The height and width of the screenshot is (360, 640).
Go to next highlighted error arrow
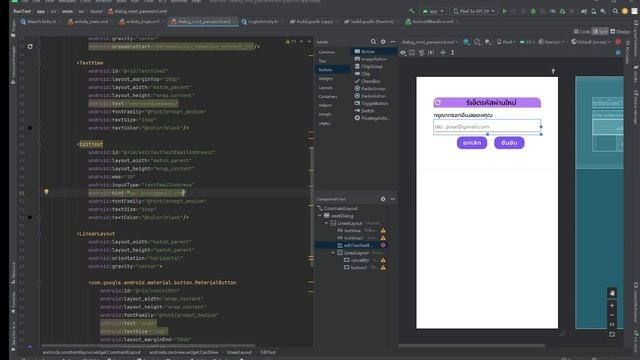309,42
